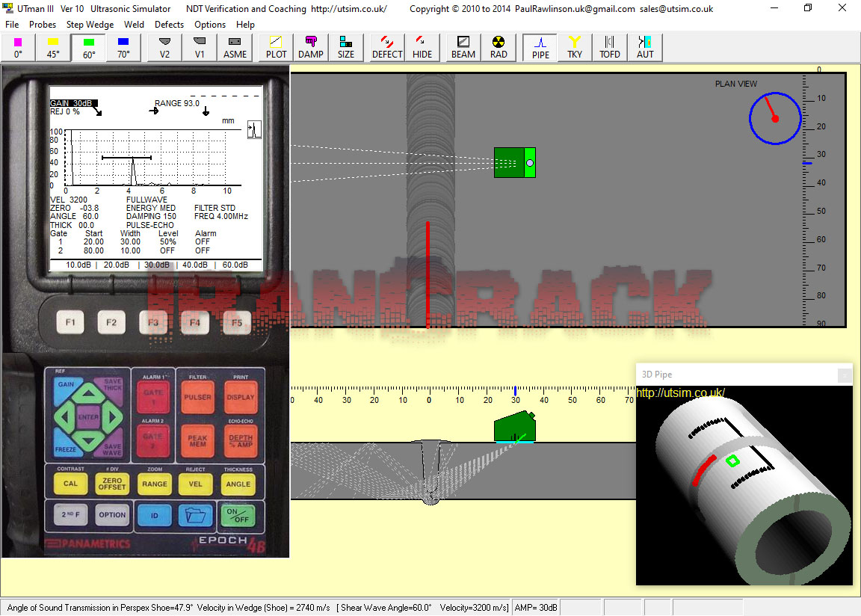Open the SIZE sizing tool

tap(346, 47)
